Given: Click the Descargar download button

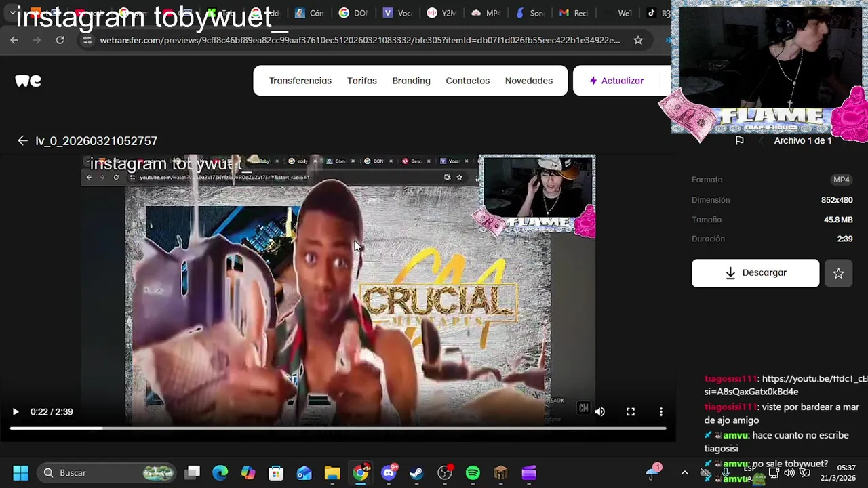Looking at the screenshot, I should [x=755, y=273].
